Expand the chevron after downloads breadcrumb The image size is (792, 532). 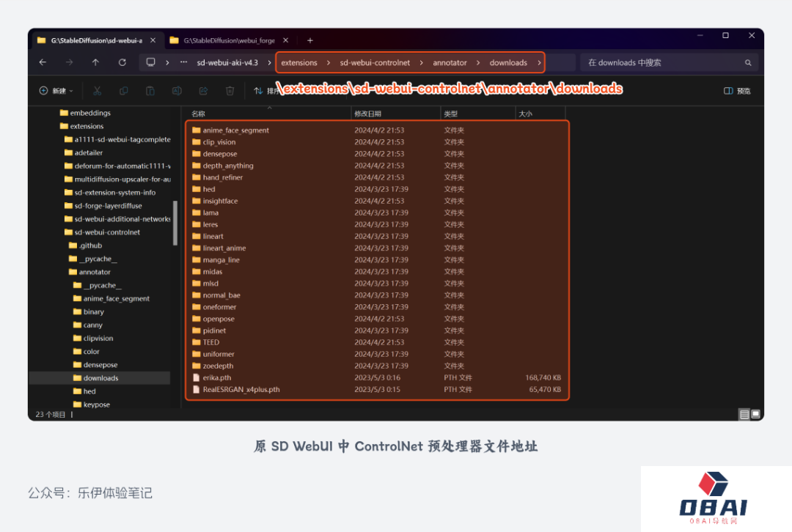tap(539, 62)
